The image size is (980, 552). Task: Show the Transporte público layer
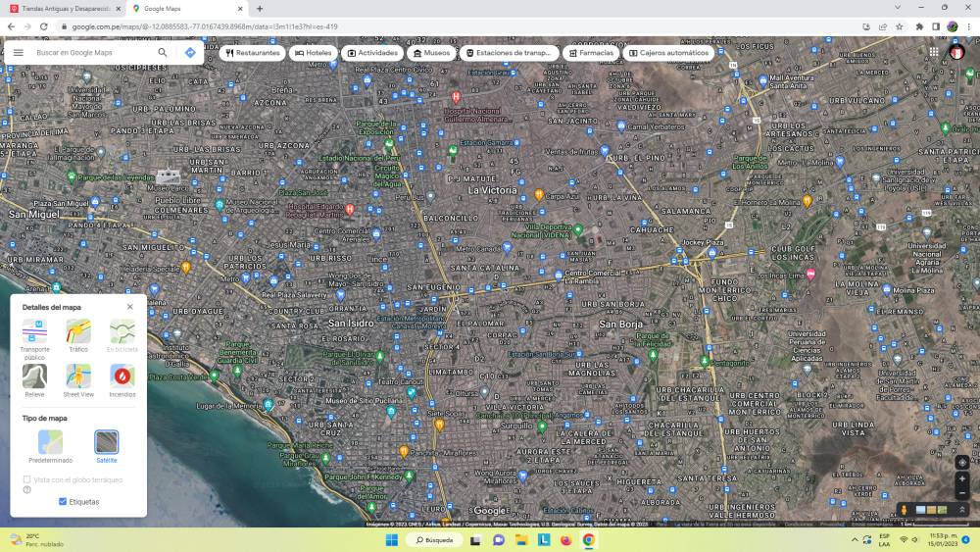click(x=35, y=331)
